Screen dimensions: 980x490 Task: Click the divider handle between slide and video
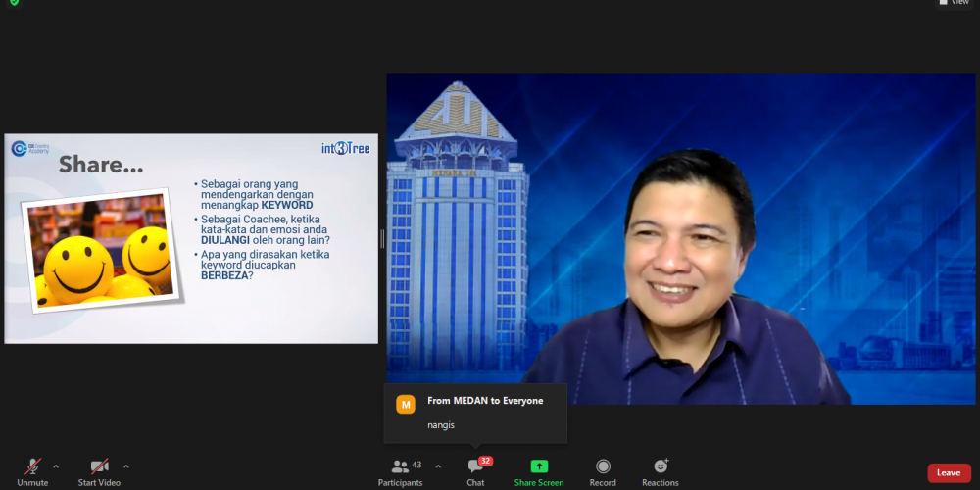pyautogui.click(x=382, y=238)
